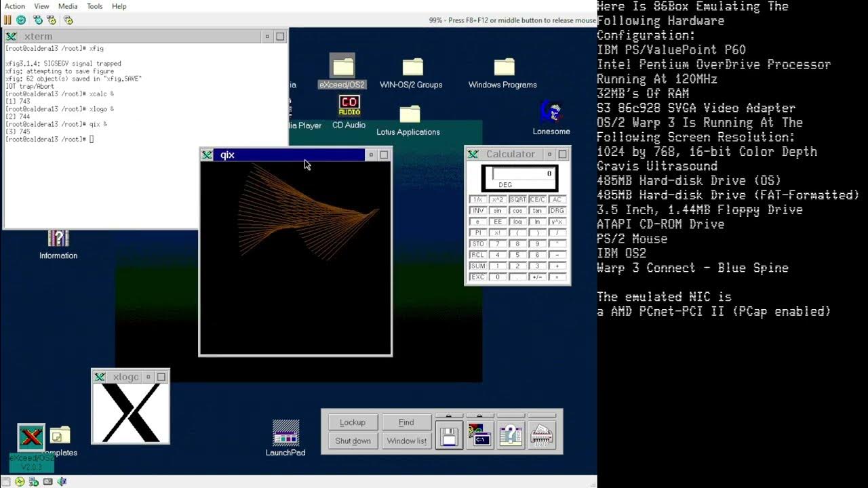Image resolution: width=868 pixels, height=488 pixels.
Task: Open xterm window system menu icon
Action: pos(12,37)
